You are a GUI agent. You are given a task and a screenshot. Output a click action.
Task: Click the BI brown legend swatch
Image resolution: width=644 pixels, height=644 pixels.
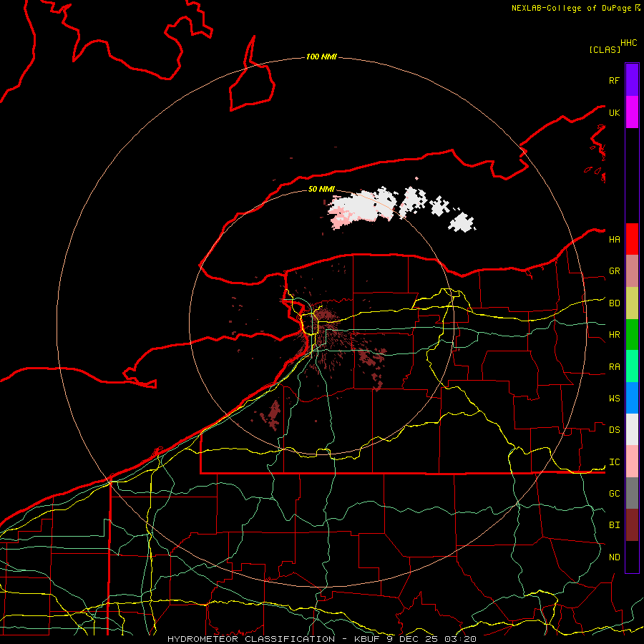click(632, 525)
